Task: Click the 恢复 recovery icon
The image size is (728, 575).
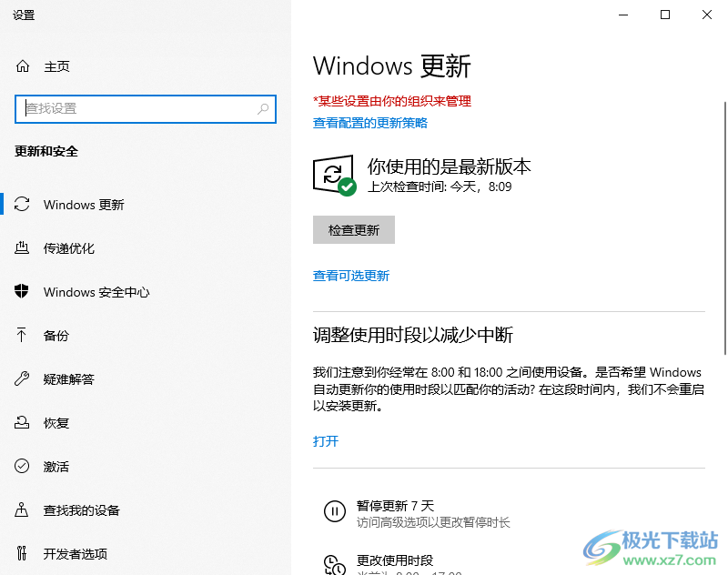Action: tap(22, 422)
